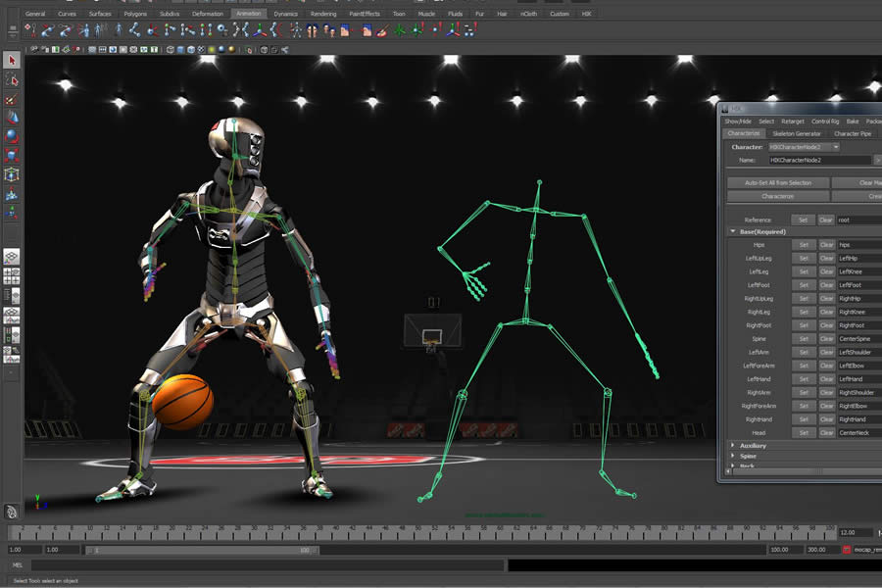Open the Retarget menu in HIK window
The height and width of the screenshot is (588, 882).
pyautogui.click(x=792, y=122)
